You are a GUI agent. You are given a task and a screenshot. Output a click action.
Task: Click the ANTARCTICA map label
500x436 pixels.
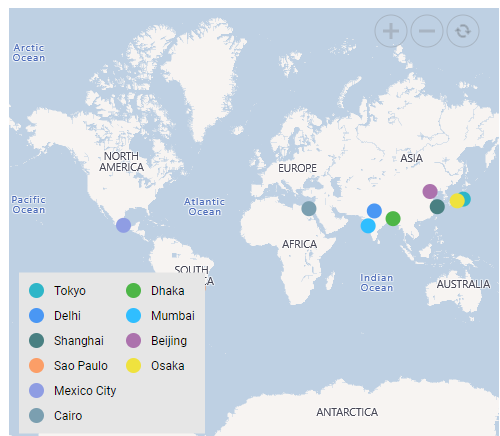[347, 412]
